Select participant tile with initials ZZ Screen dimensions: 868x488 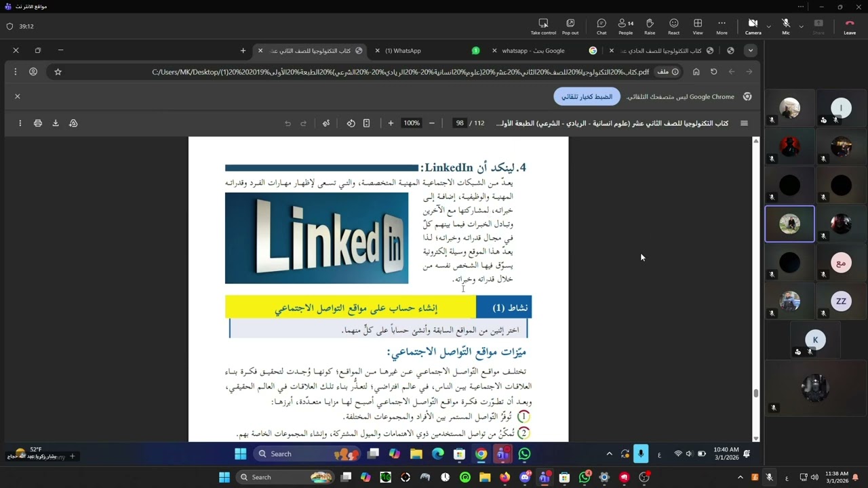click(x=842, y=301)
